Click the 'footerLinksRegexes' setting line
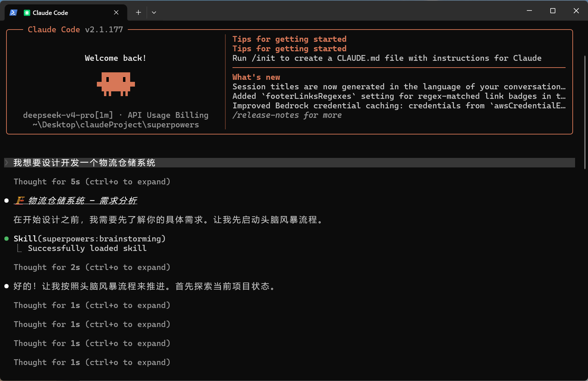Image resolution: width=588 pixels, height=381 pixels. 399,96
